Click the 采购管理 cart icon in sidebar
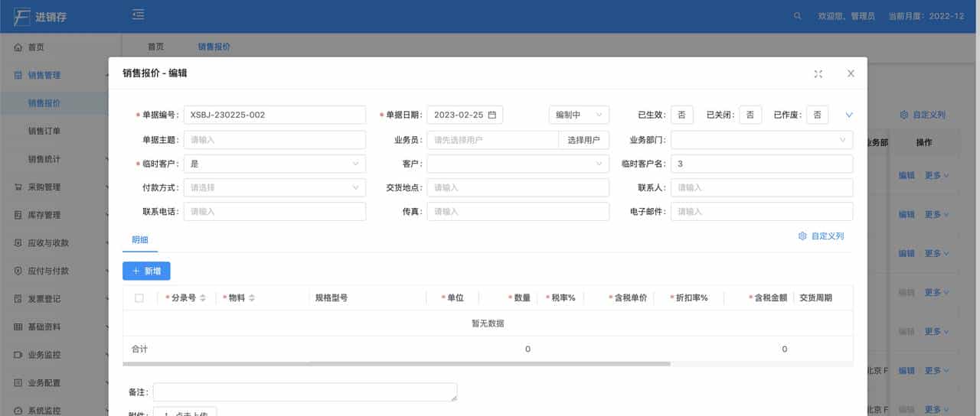Viewport: 980px width, 416px height. tap(18, 187)
